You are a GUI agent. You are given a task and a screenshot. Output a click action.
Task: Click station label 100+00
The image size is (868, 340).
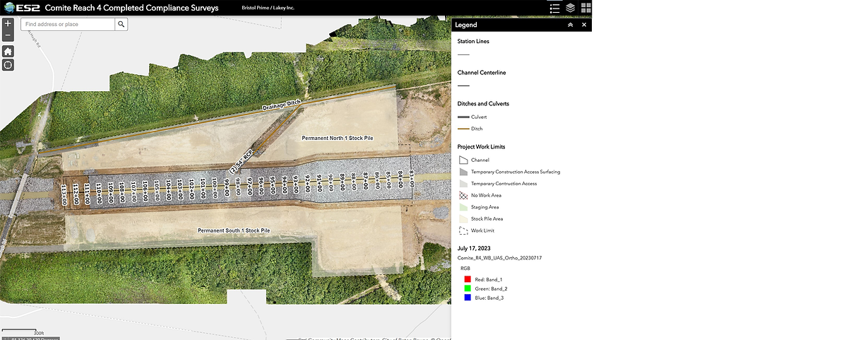(215, 187)
